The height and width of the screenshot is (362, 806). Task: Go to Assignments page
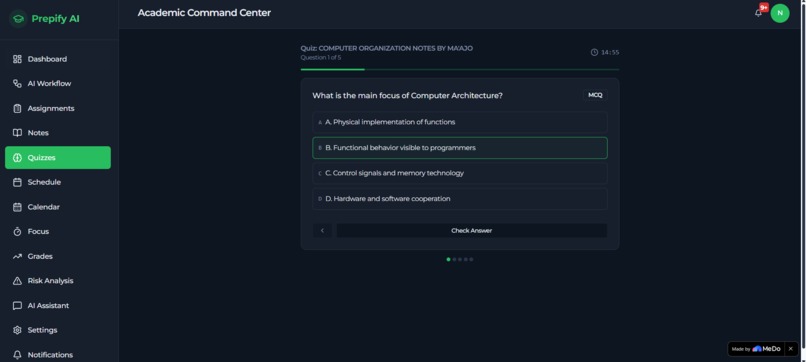[x=58, y=108]
